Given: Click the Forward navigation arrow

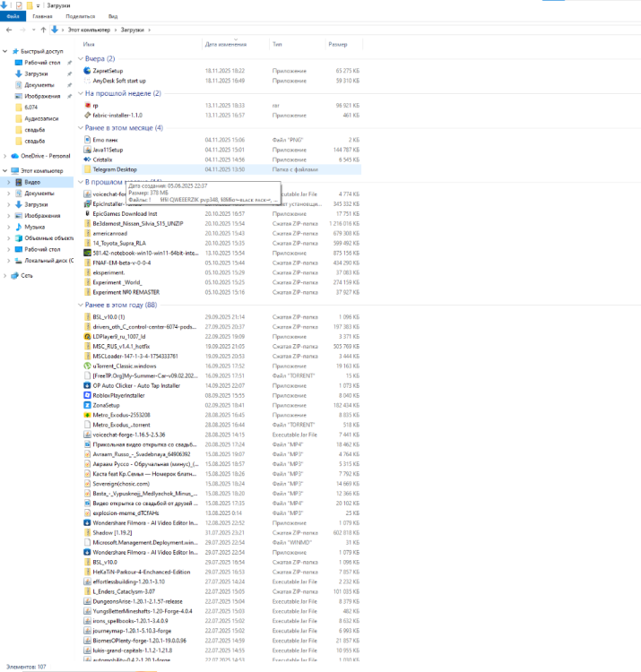Looking at the screenshot, I should click(x=22, y=30).
